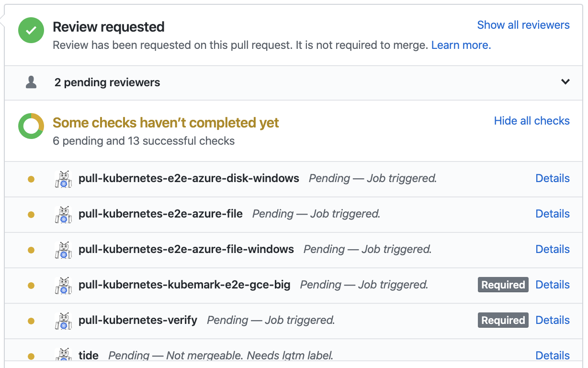Click the pending status dot for pull-kubernetes-verify
The width and height of the screenshot is (588, 368).
(x=31, y=320)
